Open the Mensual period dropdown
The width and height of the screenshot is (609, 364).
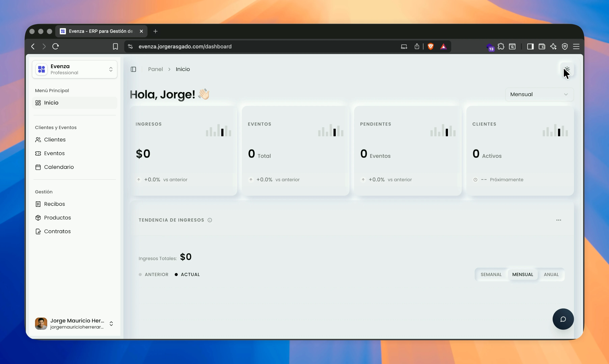coord(539,94)
